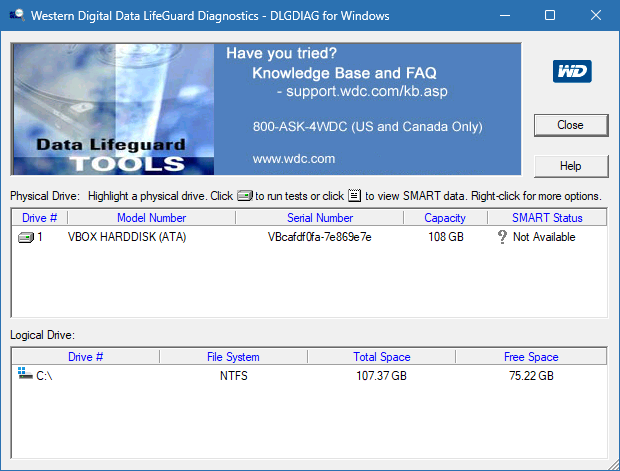Click the 75.22 GB free space value
Image resolution: width=620 pixels, height=471 pixels.
(x=531, y=376)
